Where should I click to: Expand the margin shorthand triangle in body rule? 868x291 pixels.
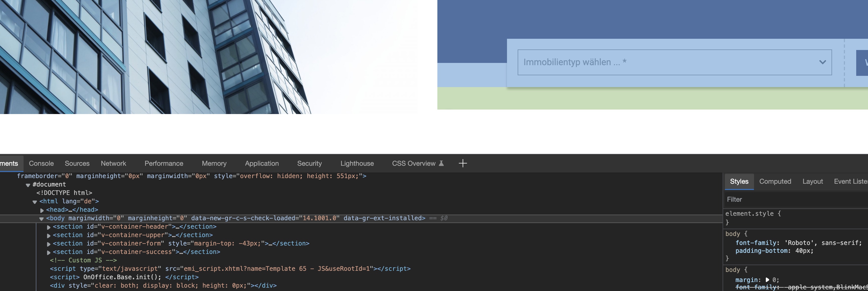point(767,280)
